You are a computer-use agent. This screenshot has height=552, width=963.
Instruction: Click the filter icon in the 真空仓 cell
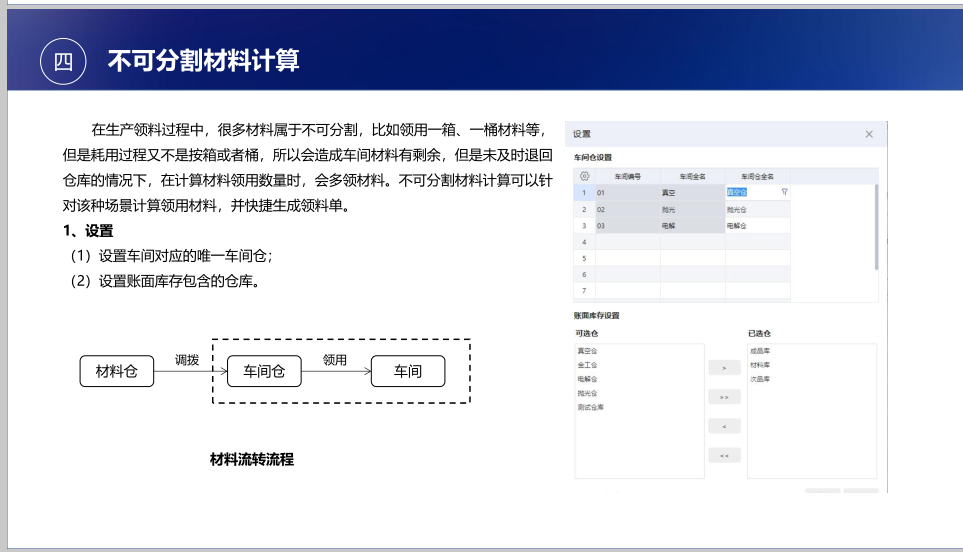pyautogui.click(x=784, y=191)
